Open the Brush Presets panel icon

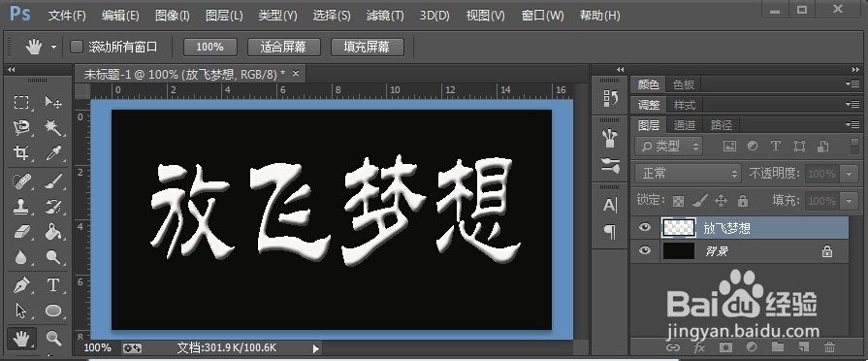(611, 139)
